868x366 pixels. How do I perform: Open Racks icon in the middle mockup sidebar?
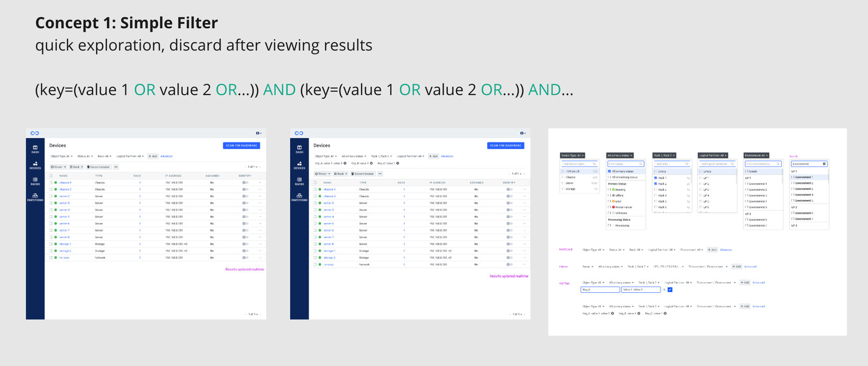click(299, 181)
